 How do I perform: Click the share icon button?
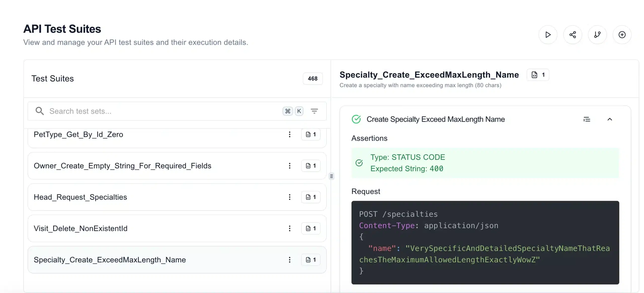pos(573,35)
